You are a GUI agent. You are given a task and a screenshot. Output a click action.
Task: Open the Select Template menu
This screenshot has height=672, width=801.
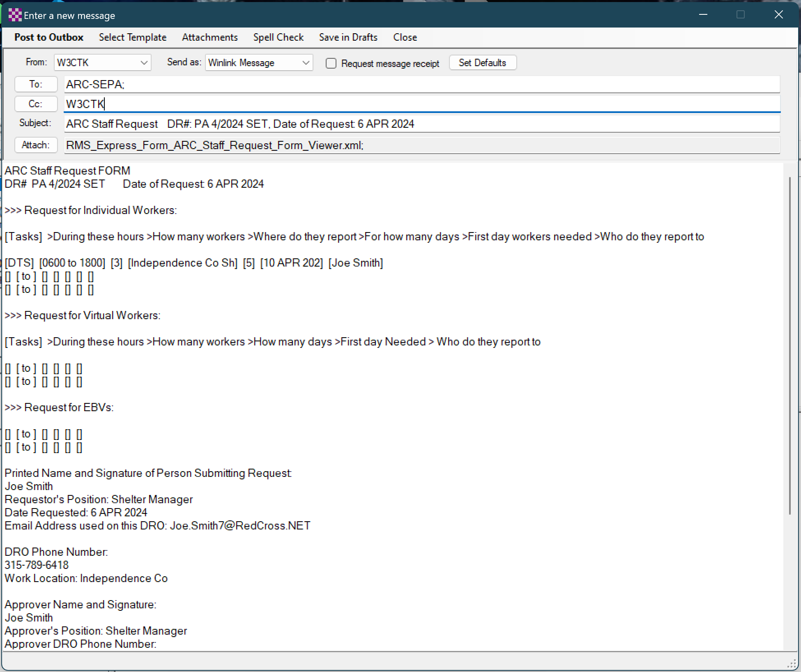pyautogui.click(x=133, y=37)
